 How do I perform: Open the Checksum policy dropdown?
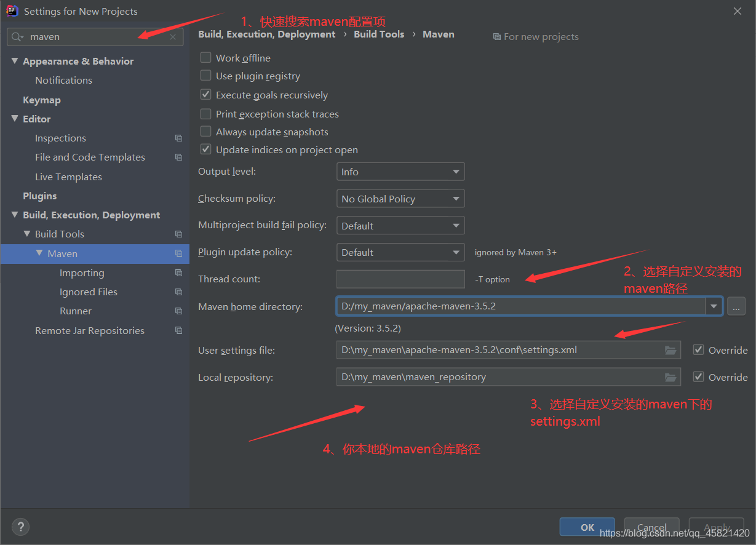pos(400,199)
